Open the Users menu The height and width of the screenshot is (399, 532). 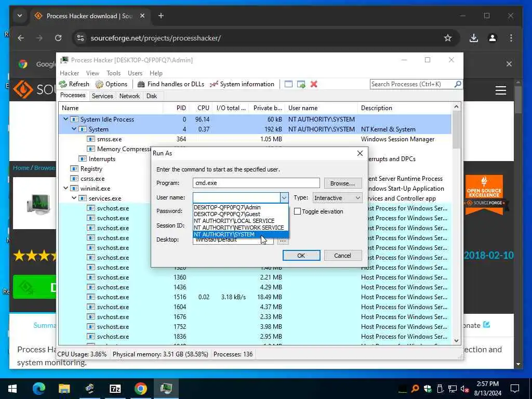click(135, 73)
